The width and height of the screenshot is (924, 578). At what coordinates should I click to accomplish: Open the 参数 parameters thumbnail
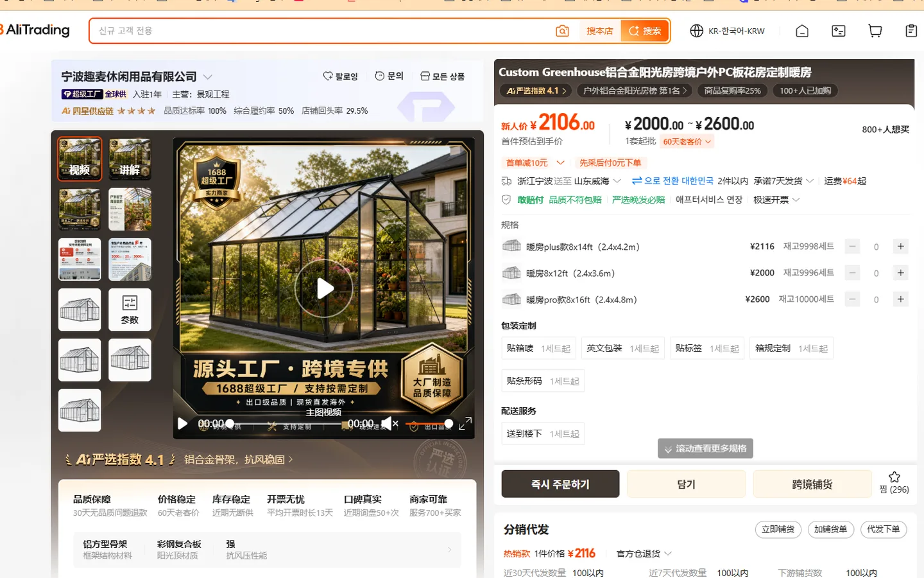point(130,310)
